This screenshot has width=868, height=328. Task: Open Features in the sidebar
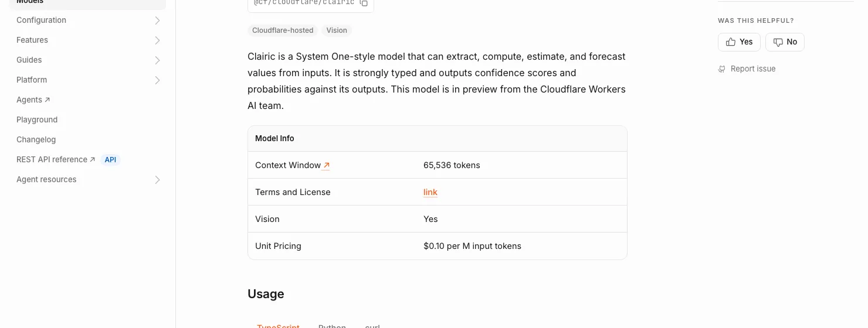(x=32, y=40)
